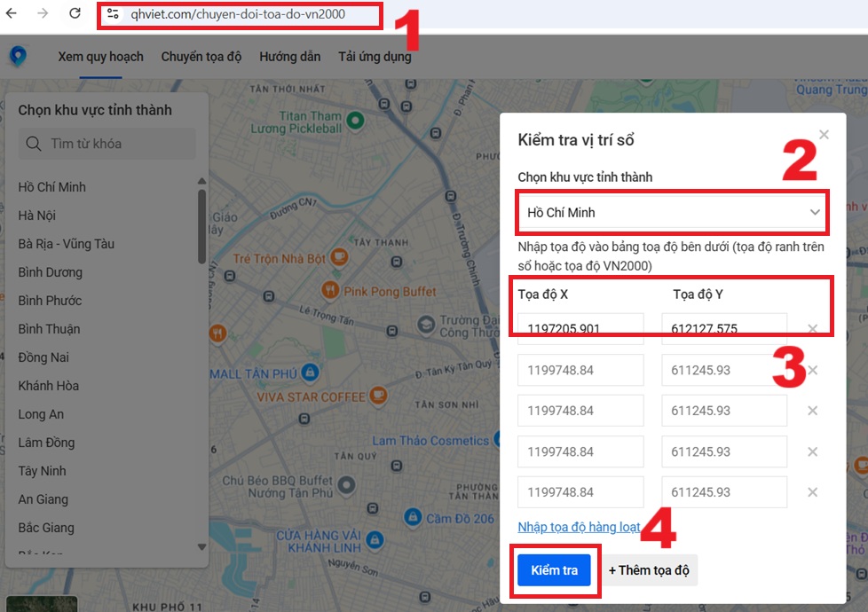Open site information icon in address bar
The image size is (868, 612).
pos(113,14)
